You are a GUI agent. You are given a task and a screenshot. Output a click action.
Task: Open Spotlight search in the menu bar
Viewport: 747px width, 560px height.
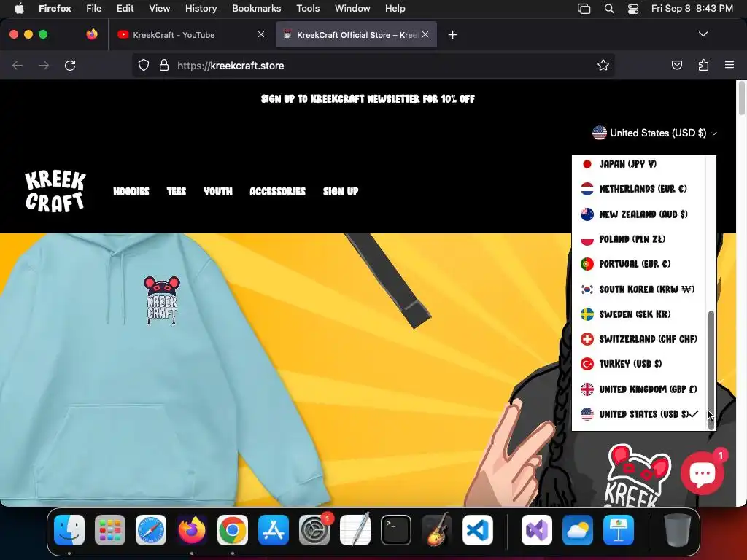(609, 8)
